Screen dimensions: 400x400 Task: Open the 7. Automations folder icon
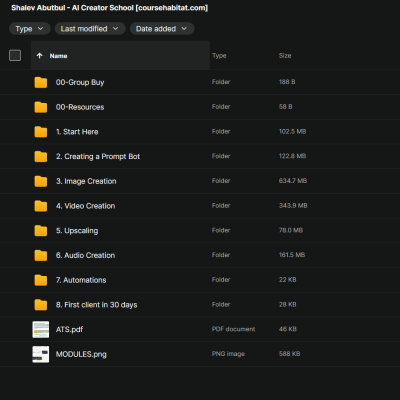click(41, 280)
